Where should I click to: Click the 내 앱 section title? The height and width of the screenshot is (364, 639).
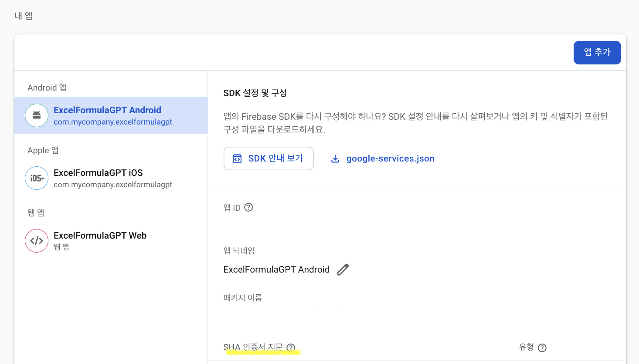tap(24, 16)
